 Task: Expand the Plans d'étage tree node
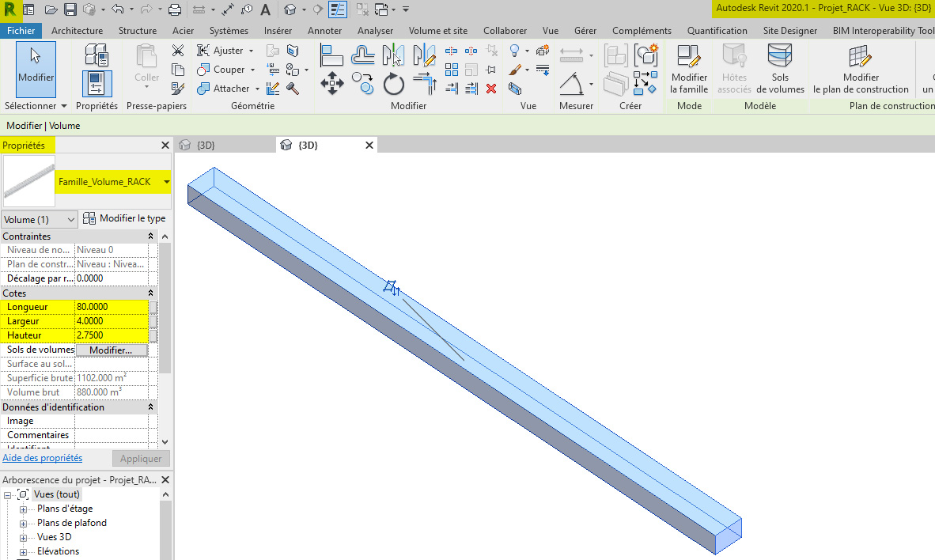tap(23, 509)
